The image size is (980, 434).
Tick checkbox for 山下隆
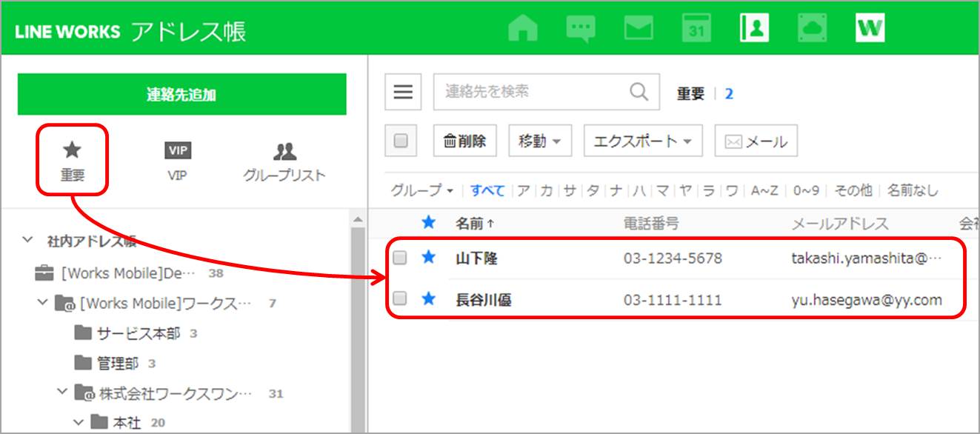pyautogui.click(x=400, y=258)
